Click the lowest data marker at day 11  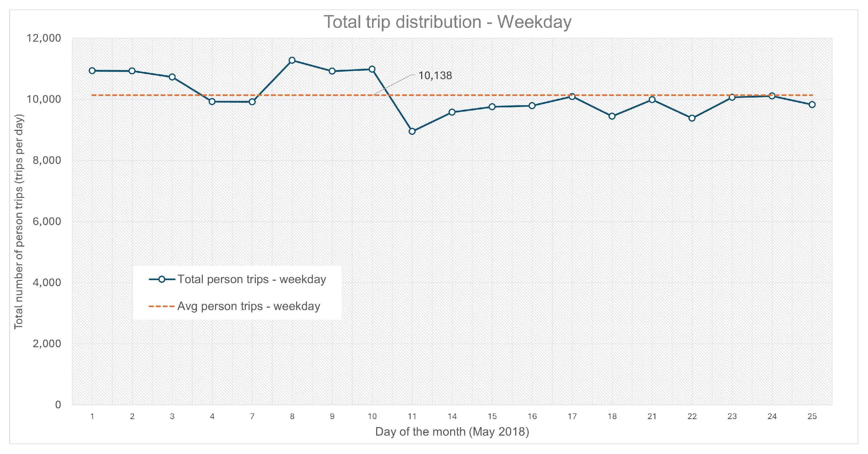(x=412, y=131)
